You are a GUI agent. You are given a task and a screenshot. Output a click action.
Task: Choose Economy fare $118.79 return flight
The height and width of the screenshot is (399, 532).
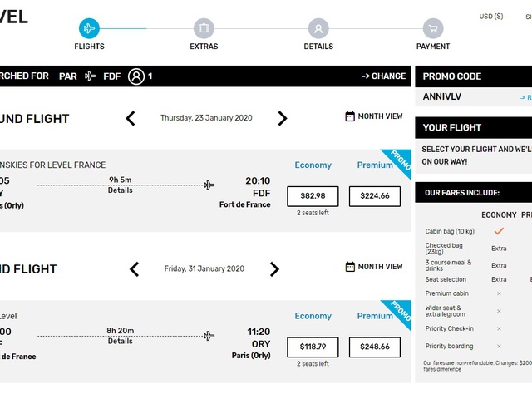pyautogui.click(x=313, y=347)
